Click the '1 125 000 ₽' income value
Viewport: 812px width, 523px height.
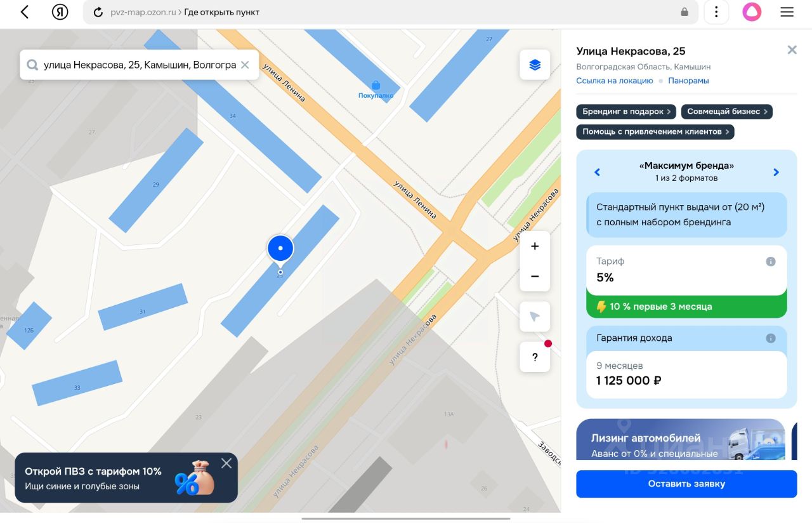[x=629, y=380]
